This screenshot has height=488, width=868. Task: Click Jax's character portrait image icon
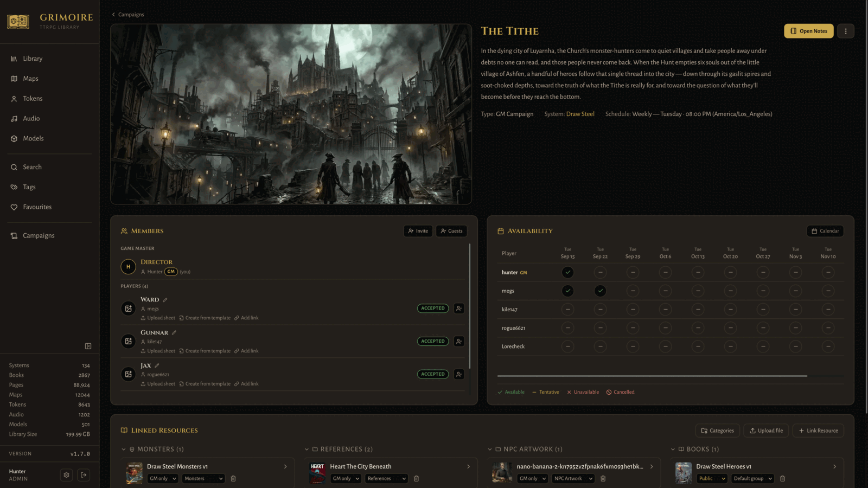pos(129,374)
